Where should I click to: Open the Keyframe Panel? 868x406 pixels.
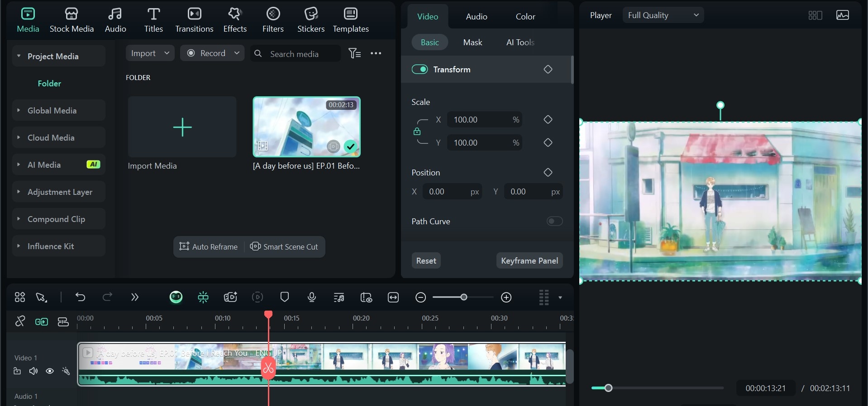click(529, 260)
